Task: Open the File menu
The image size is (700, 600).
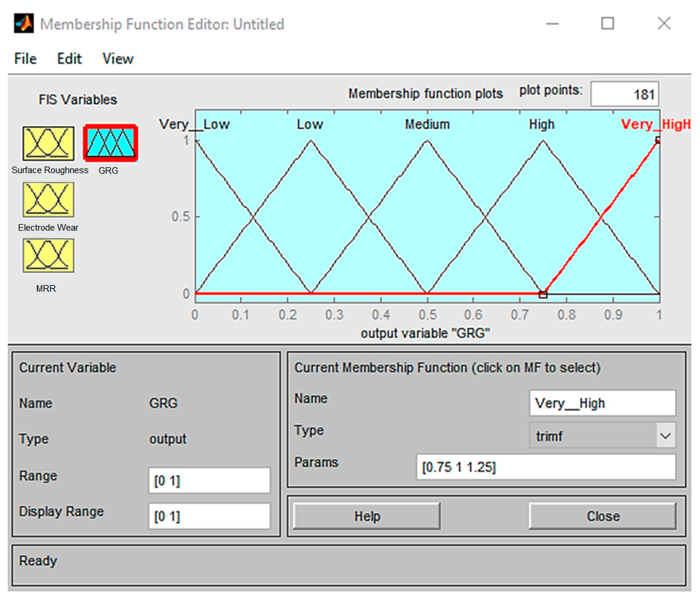Action: click(x=25, y=59)
